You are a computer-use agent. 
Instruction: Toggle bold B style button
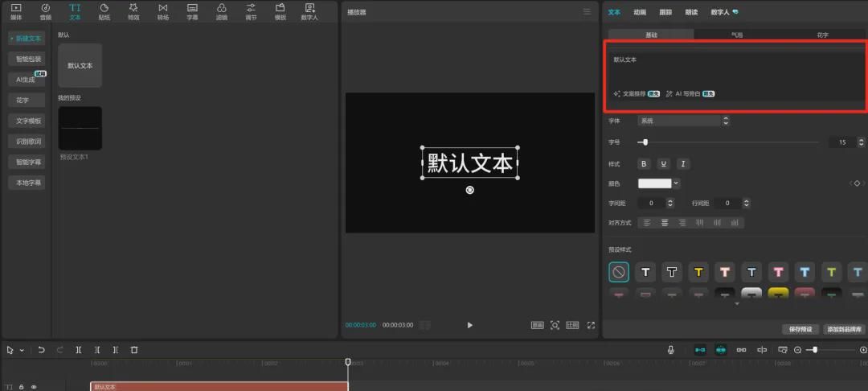click(643, 164)
